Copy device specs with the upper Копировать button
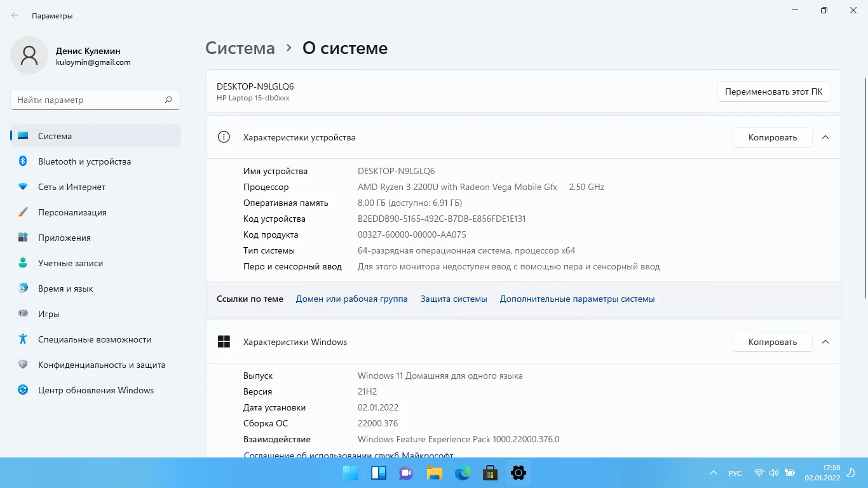 click(x=773, y=137)
